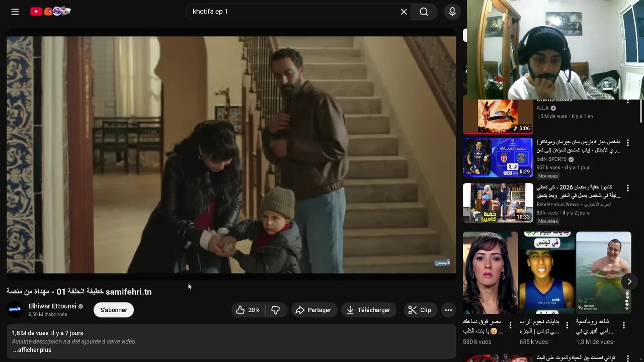Like the video with thumbs up
Viewport: 644px width, 362px height.
click(x=248, y=310)
